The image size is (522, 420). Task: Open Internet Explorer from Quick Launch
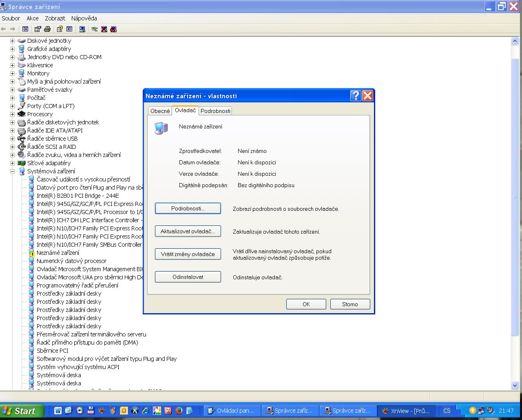click(x=146, y=411)
